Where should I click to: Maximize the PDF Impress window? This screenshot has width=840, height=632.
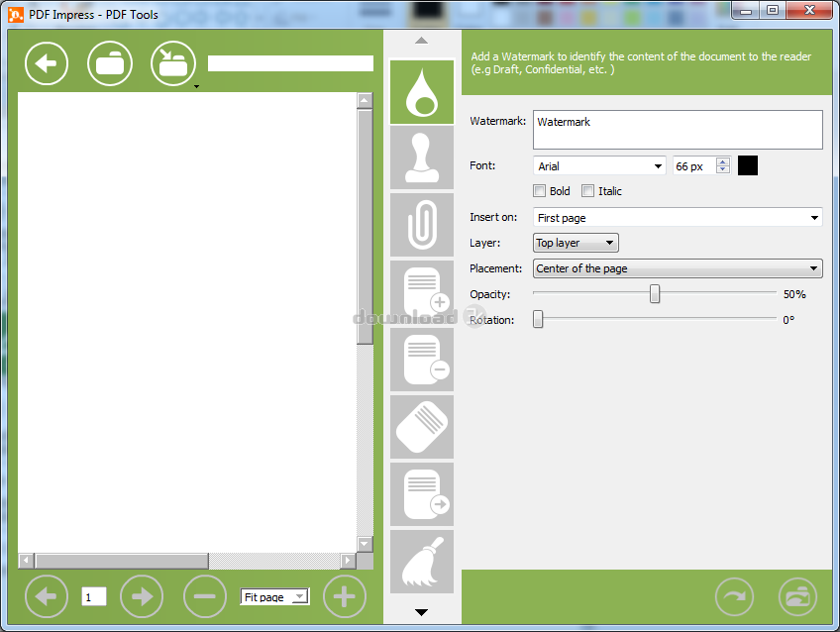(772, 10)
